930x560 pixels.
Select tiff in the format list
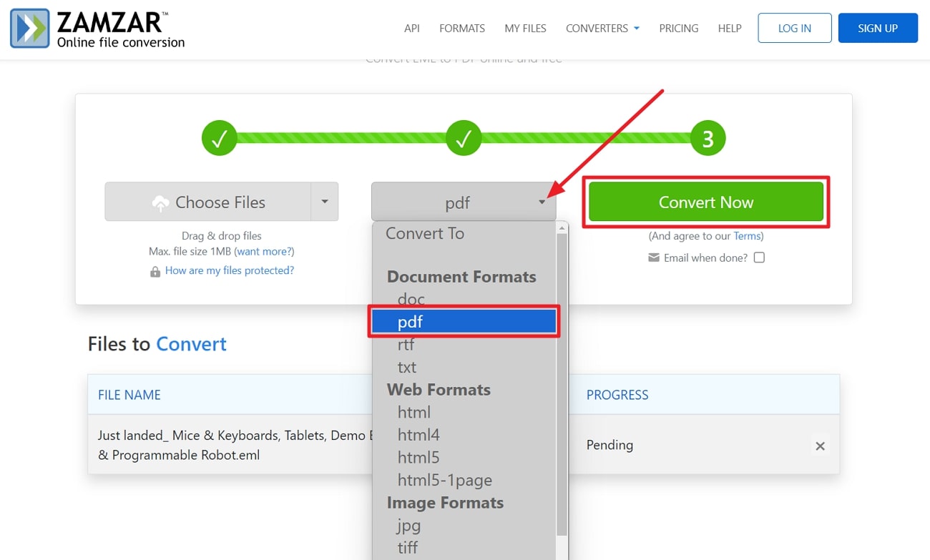click(x=408, y=548)
